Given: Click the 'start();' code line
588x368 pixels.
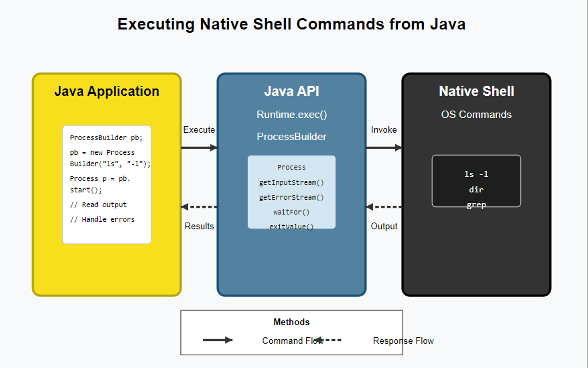Looking at the screenshot, I should [86, 190].
